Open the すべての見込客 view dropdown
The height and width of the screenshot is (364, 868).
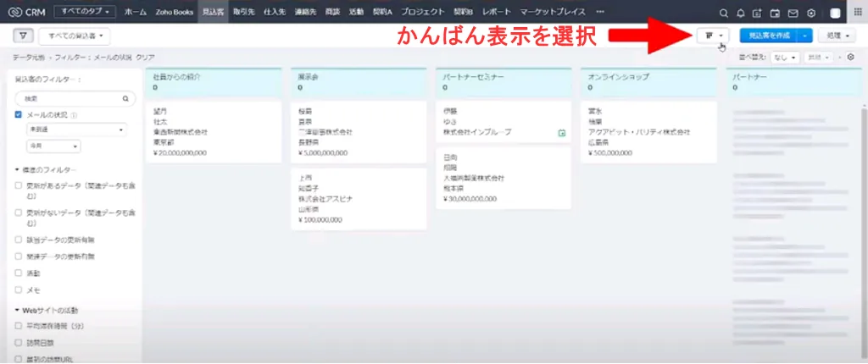click(x=75, y=36)
